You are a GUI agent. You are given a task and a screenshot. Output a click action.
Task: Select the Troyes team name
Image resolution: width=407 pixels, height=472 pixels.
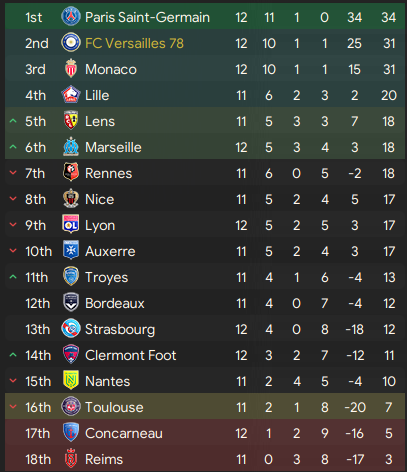point(107,277)
